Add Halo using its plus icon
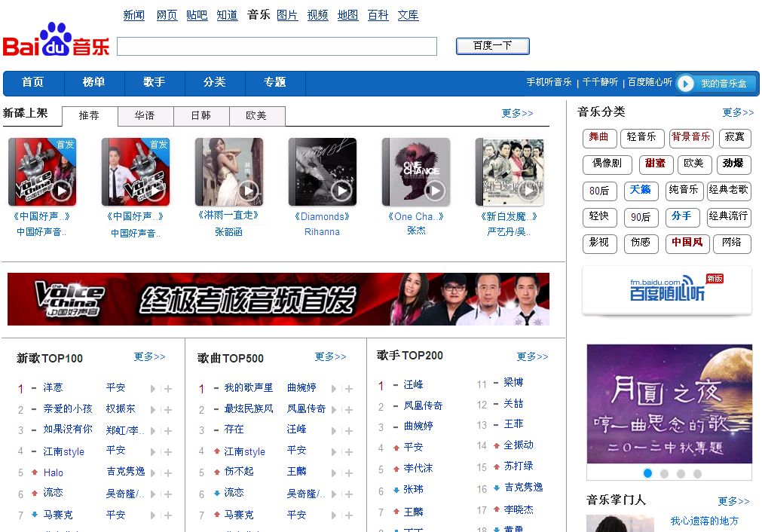The width and height of the screenshot is (762, 532). [167, 473]
